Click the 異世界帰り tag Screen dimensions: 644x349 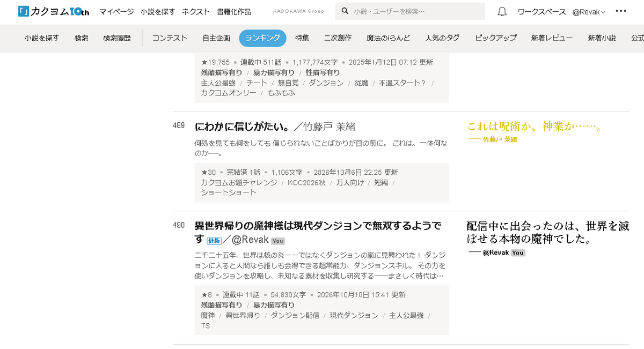[x=243, y=315]
